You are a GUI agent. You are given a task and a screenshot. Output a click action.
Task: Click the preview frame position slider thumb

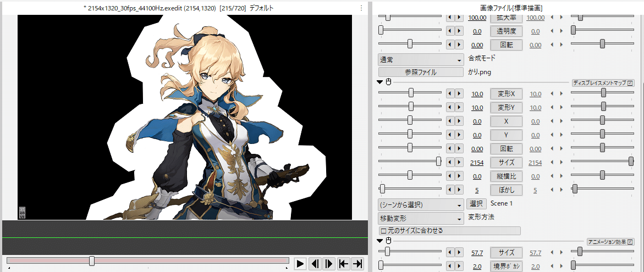pyautogui.click(x=92, y=261)
